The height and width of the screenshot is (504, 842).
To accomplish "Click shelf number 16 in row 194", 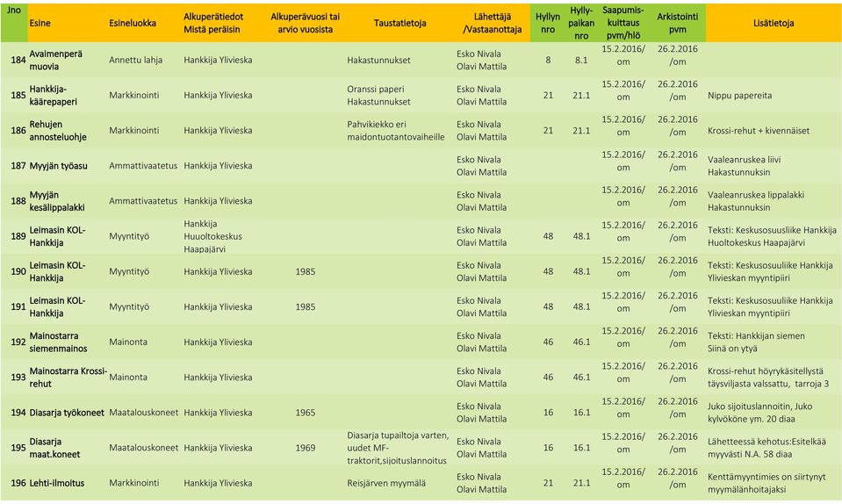I will tap(548, 413).
